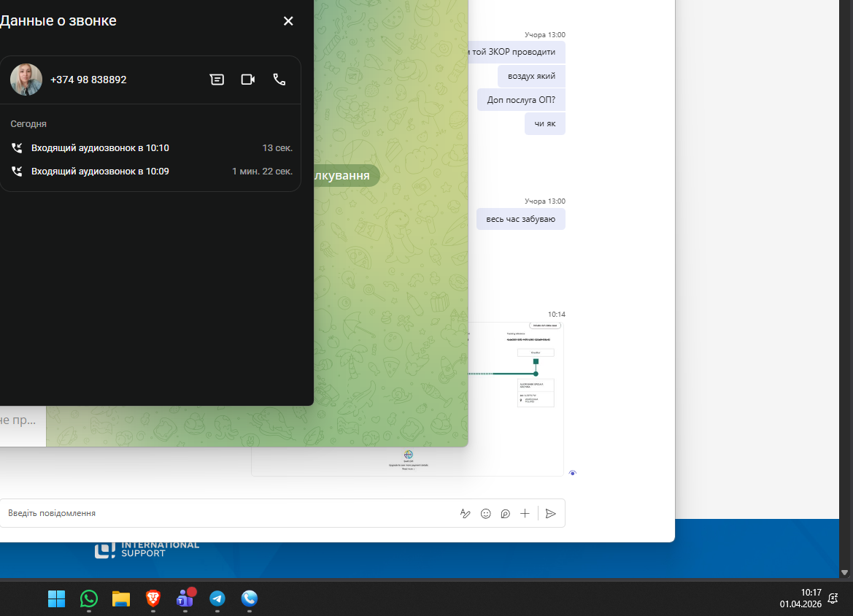Click the seen eye indicator below the image
This screenshot has height=616, width=853.
[572, 473]
